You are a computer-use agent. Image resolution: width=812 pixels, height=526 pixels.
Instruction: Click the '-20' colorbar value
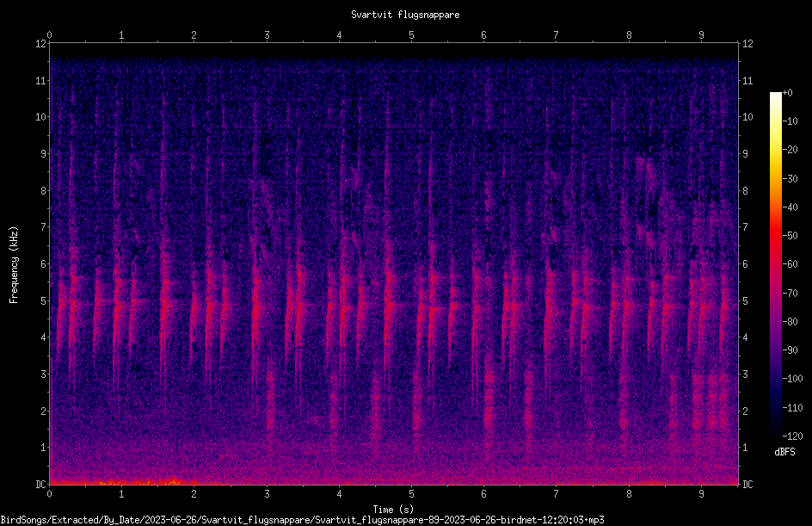pos(790,150)
